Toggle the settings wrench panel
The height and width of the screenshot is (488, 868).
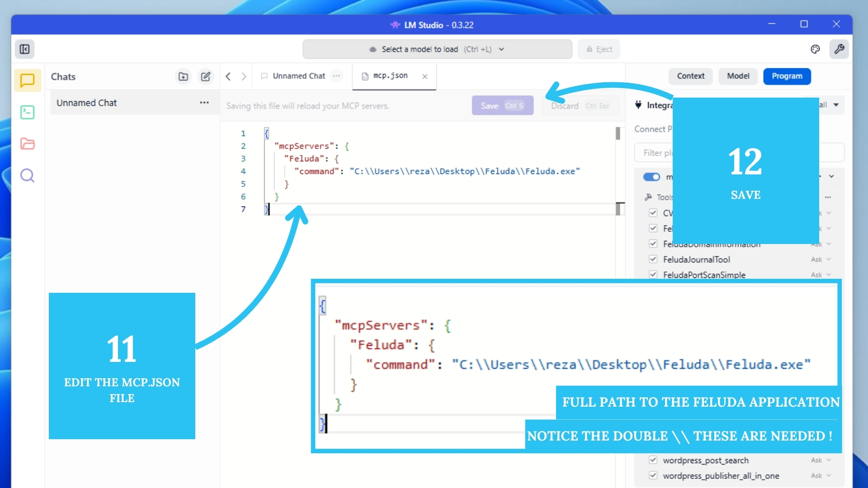coord(840,49)
